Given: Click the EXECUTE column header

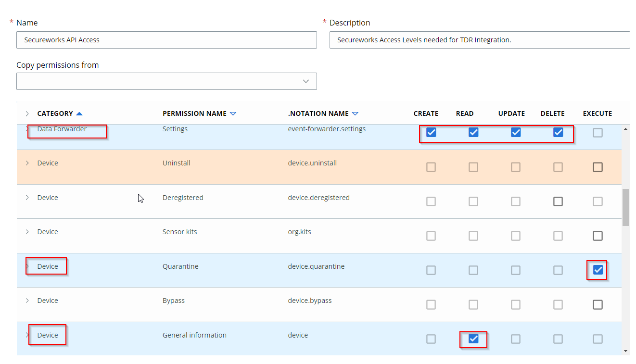Looking at the screenshot, I should coord(598,114).
